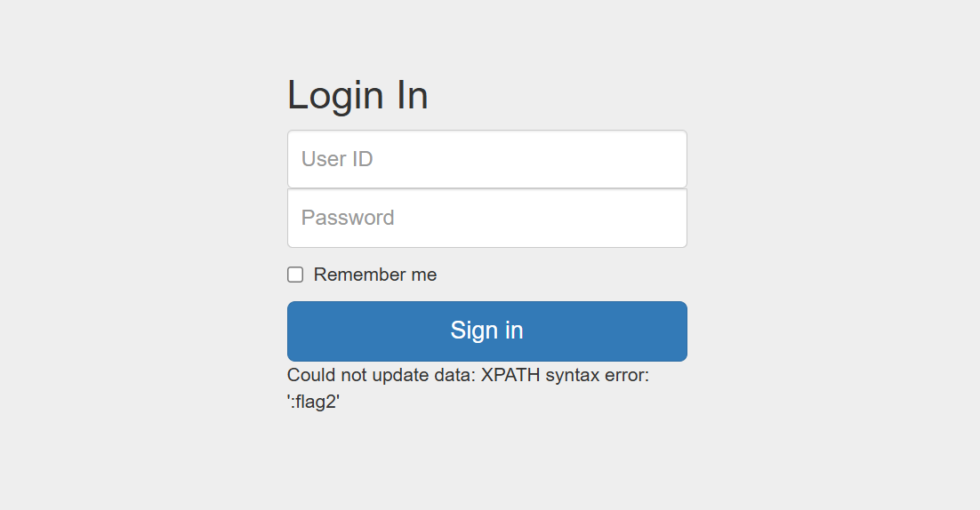
Task: Click 'Could not update data' message line
Action: (468, 375)
